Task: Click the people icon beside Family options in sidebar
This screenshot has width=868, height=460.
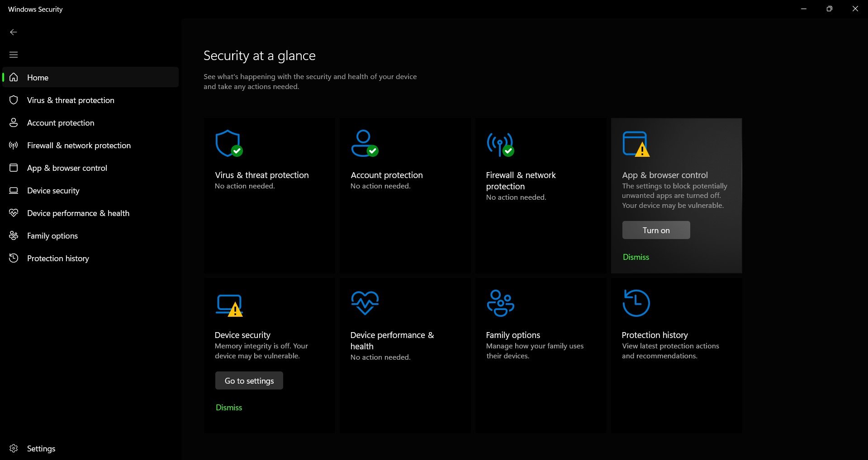Action: 14,235
